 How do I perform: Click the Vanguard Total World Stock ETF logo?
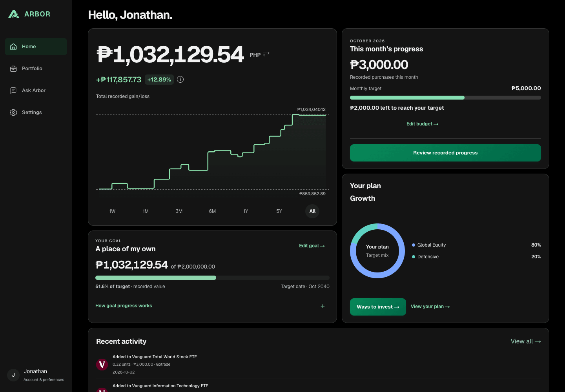102,365
